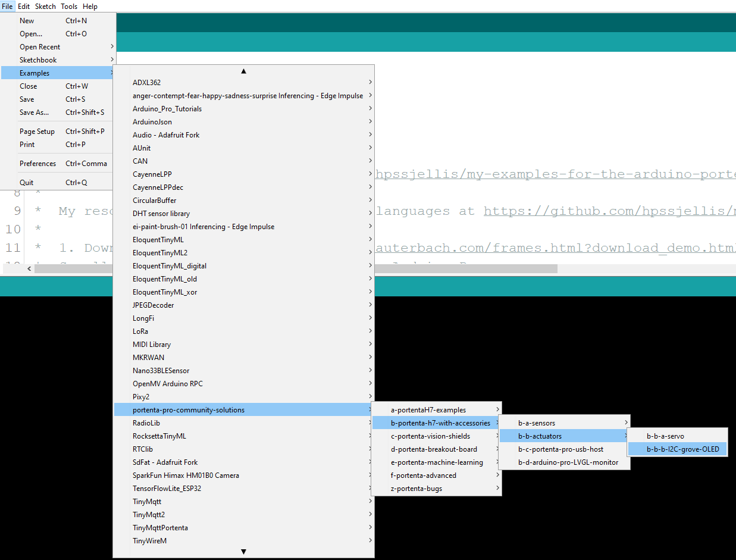Open MKRWAN examples

pyautogui.click(x=244, y=358)
